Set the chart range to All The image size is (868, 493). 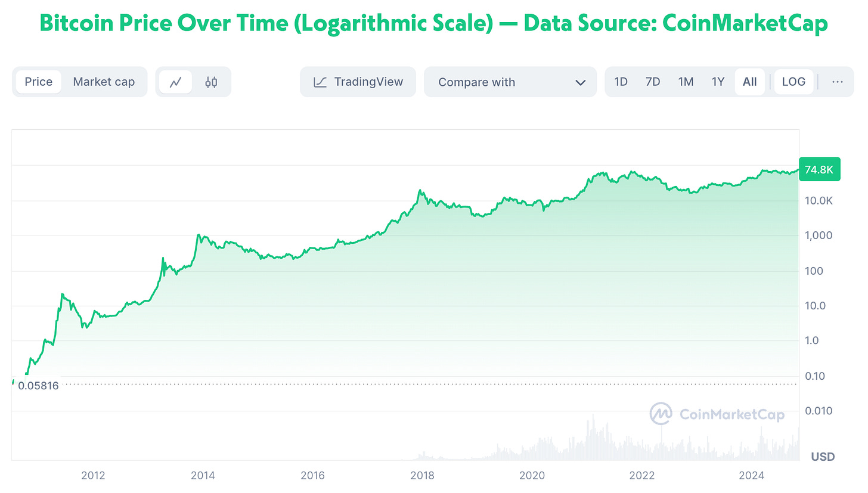click(x=750, y=82)
